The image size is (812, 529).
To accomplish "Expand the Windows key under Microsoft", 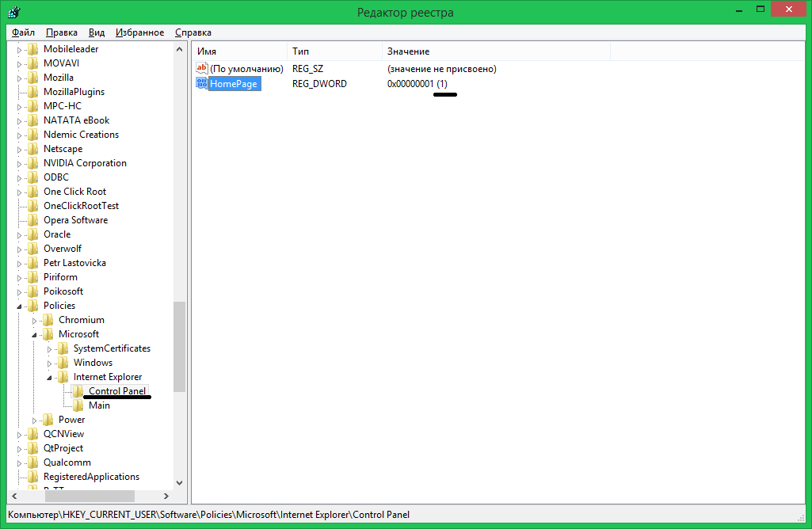I will click(50, 363).
